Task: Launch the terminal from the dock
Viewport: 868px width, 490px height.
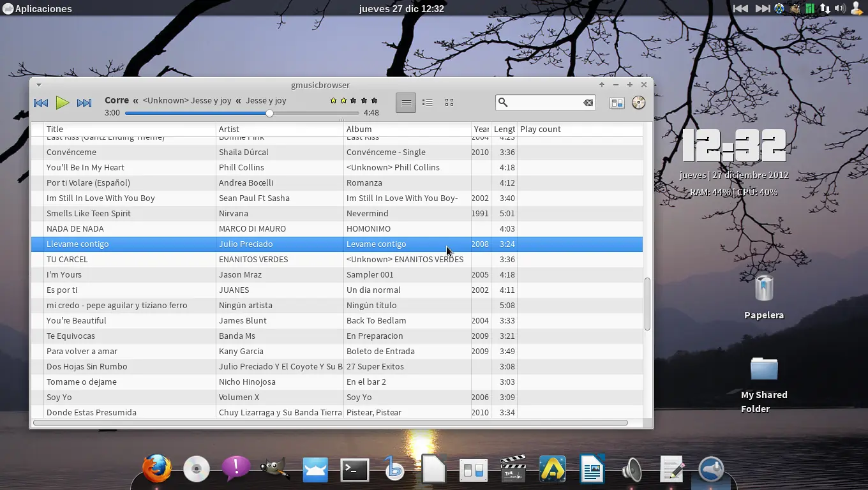Action: tap(355, 470)
